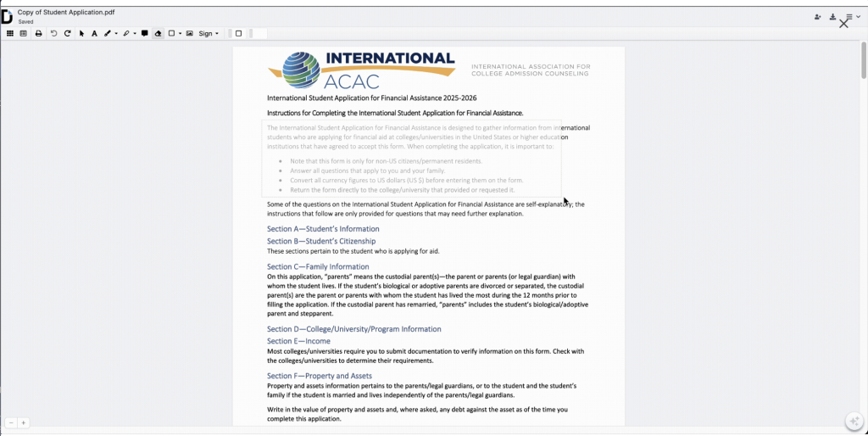Click the Instructions for Completing heading
The image size is (868, 436).
(395, 113)
